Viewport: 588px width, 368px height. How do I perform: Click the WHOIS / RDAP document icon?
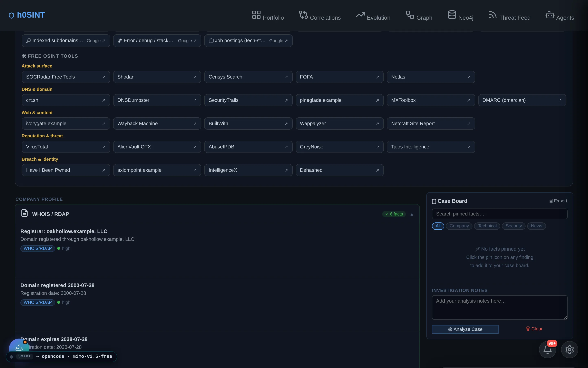(24, 213)
